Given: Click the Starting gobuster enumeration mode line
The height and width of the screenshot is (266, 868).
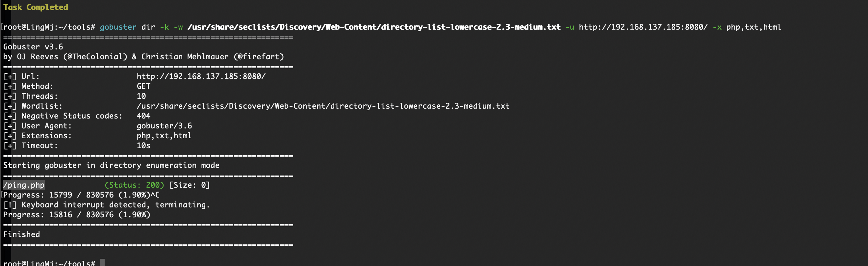Looking at the screenshot, I should (x=112, y=166).
